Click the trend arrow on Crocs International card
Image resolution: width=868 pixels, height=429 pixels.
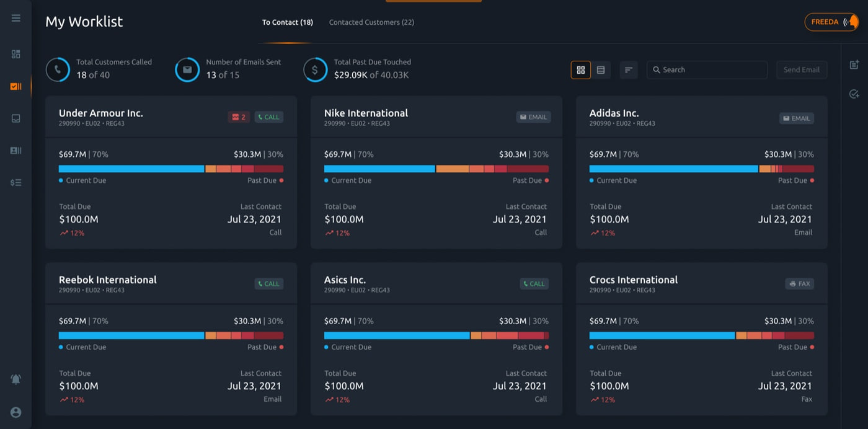tap(595, 400)
